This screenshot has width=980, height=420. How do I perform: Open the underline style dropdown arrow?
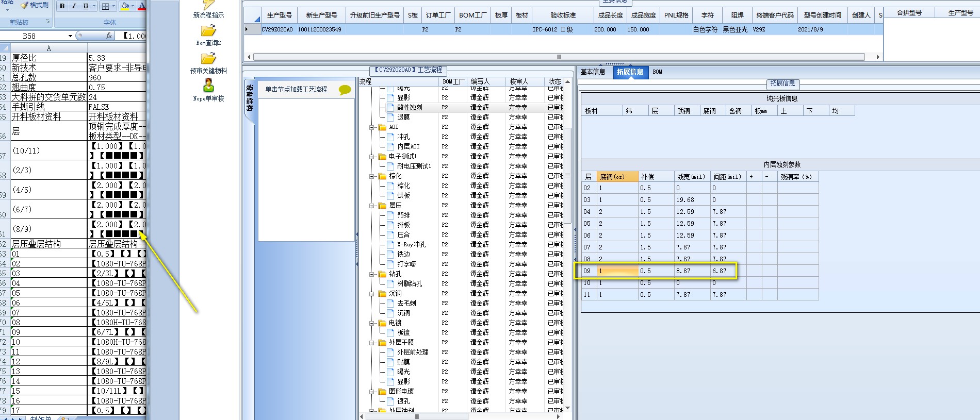tap(94, 6)
